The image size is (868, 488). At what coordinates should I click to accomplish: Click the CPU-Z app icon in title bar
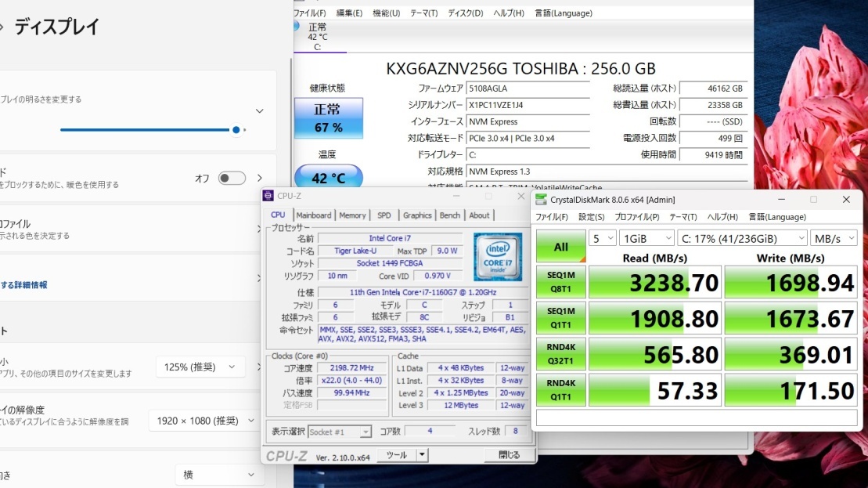point(268,196)
